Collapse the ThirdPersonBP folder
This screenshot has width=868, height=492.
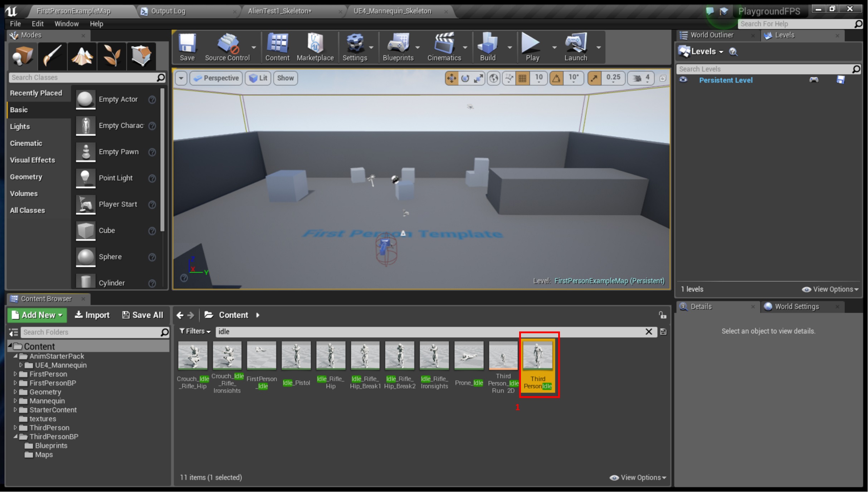[x=15, y=437]
